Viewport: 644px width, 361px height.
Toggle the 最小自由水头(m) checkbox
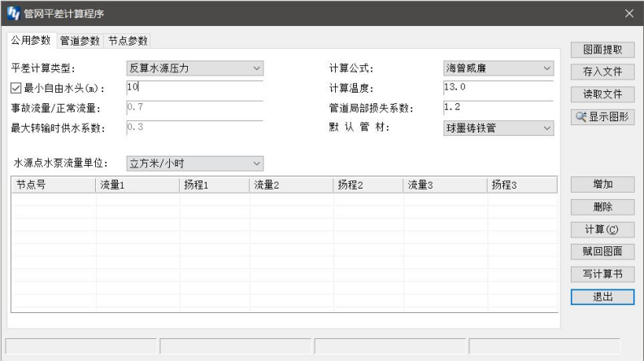tap(15, 88)
